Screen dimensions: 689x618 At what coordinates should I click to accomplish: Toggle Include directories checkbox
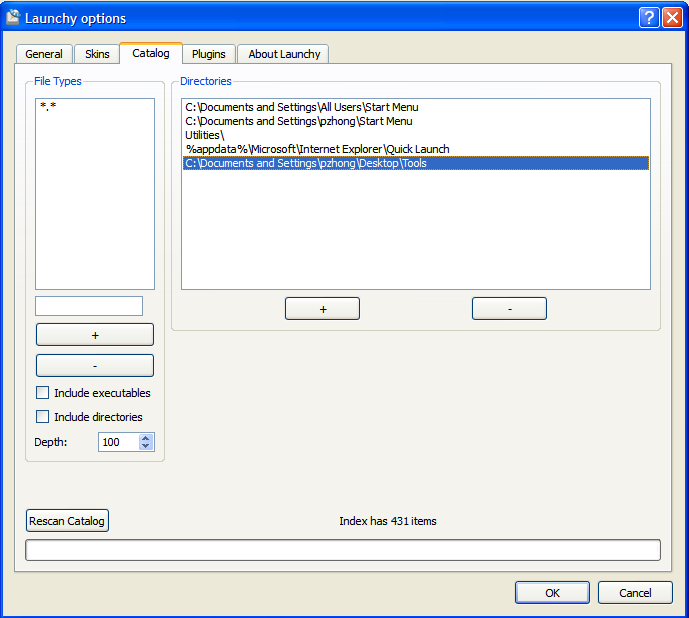(43, 416)
